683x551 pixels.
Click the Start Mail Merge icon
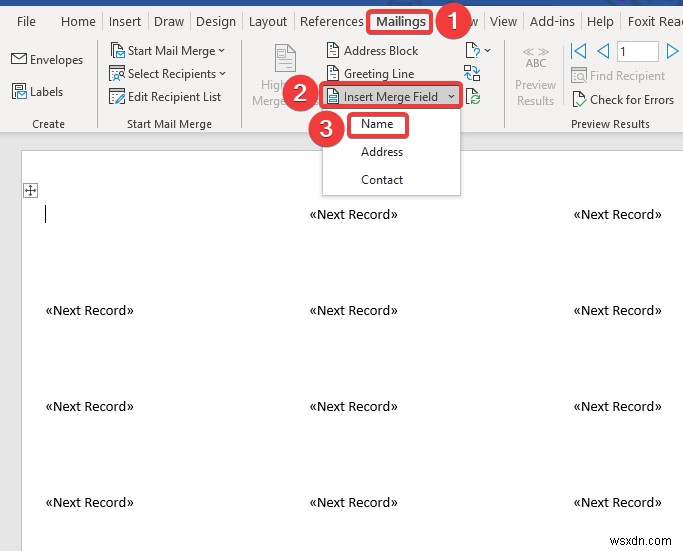click(117, 51)
